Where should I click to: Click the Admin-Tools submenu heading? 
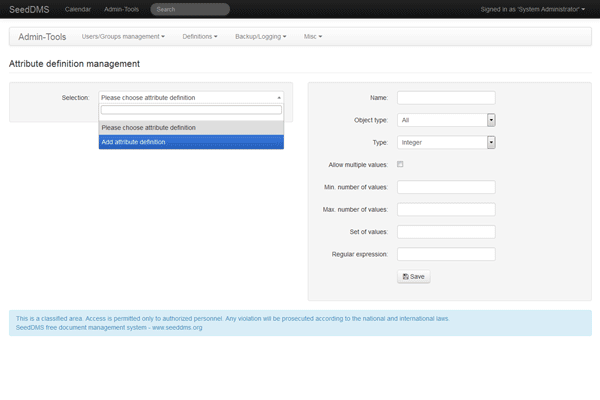(x=40, y=36)
